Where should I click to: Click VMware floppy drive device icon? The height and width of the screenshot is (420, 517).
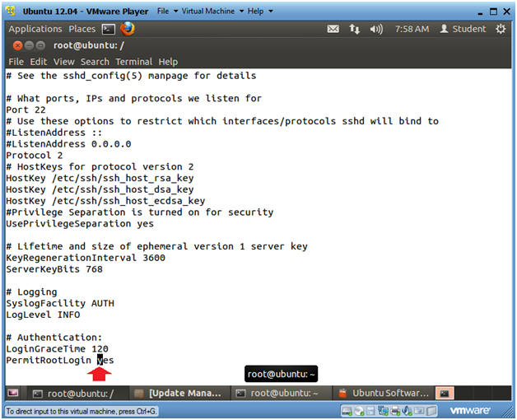(370, 411)
